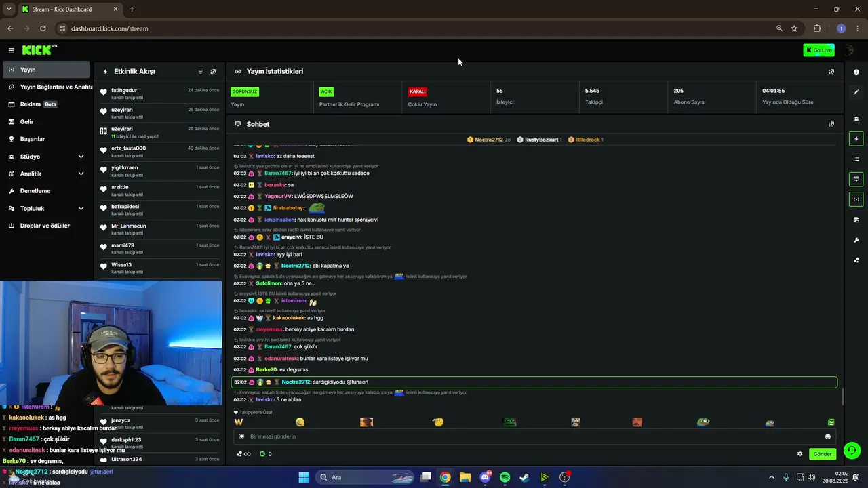Image resolution: width=868 pixels, height=488 pixels.
Task: Click the browser zoom magnifier icon
Action: (779, 28)
